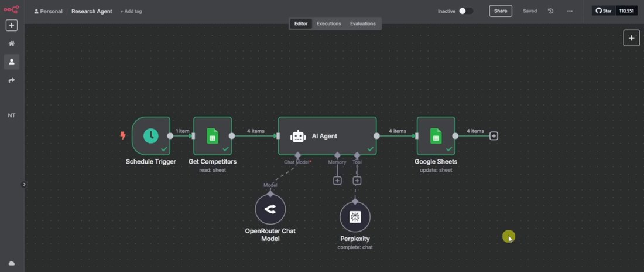Open nodes panel with top-right plus
The height and width of the screenshot is (272, 644).
[x=631, y=38]
